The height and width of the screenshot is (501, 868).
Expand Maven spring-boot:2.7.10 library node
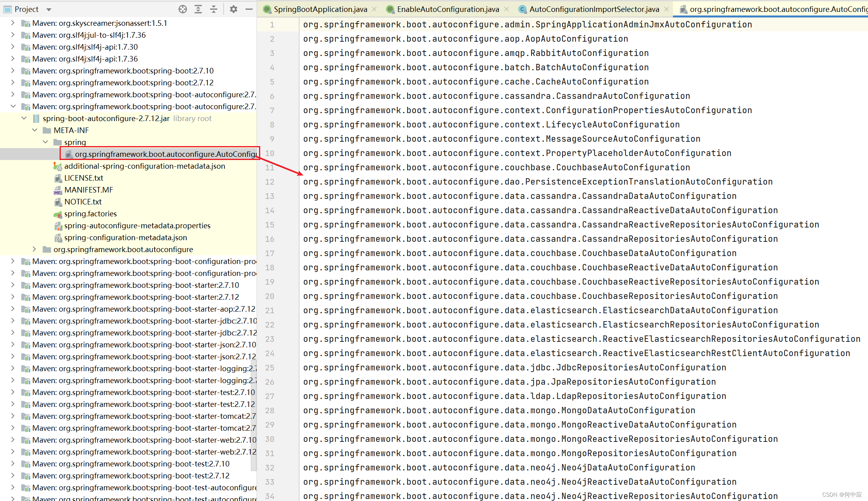(x=13, y=71)
